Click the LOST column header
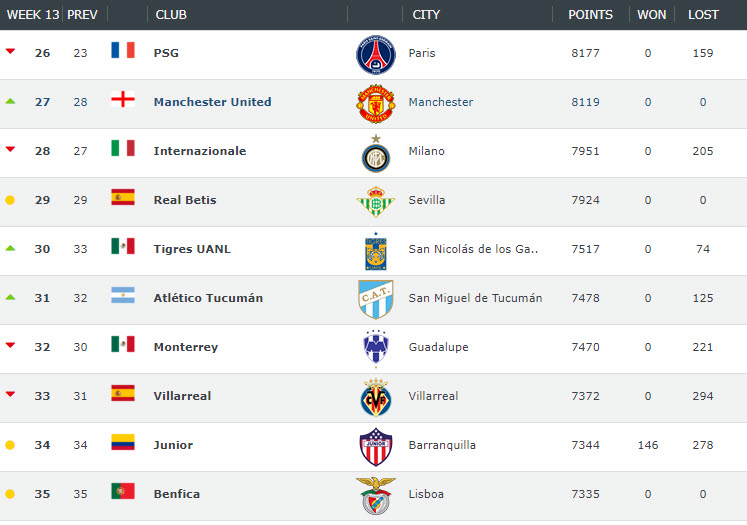This screenshot has height=525, width=747. point(703,15)
